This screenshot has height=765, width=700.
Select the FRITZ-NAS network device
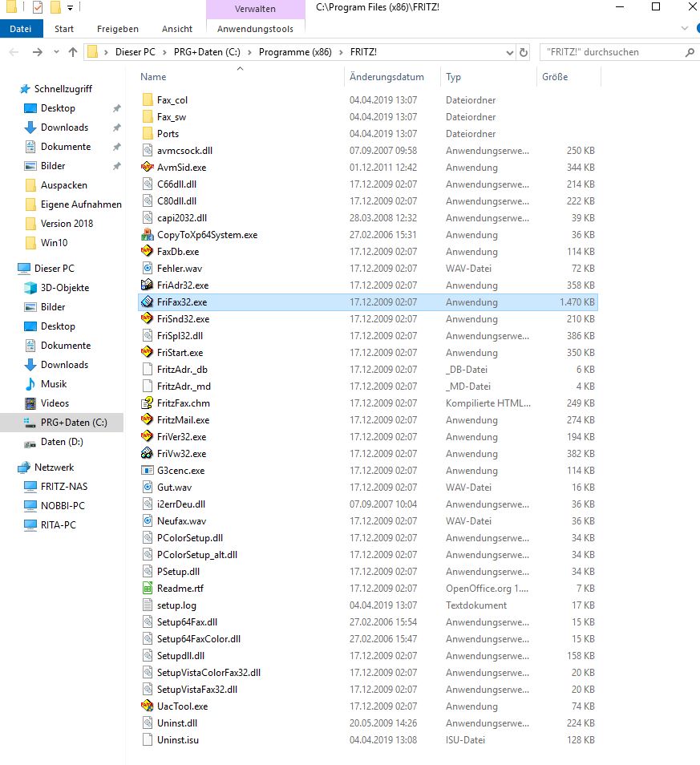tap(64, 487)
